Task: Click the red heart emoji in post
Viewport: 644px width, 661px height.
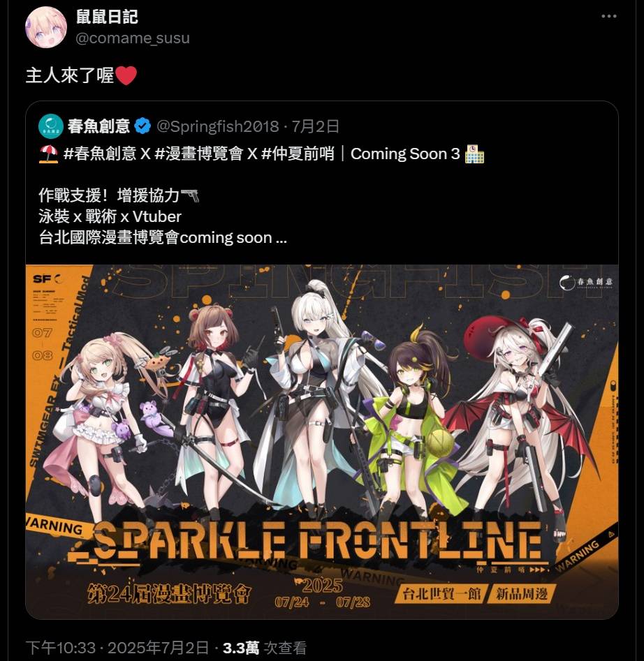Action: tap(126, 76)
